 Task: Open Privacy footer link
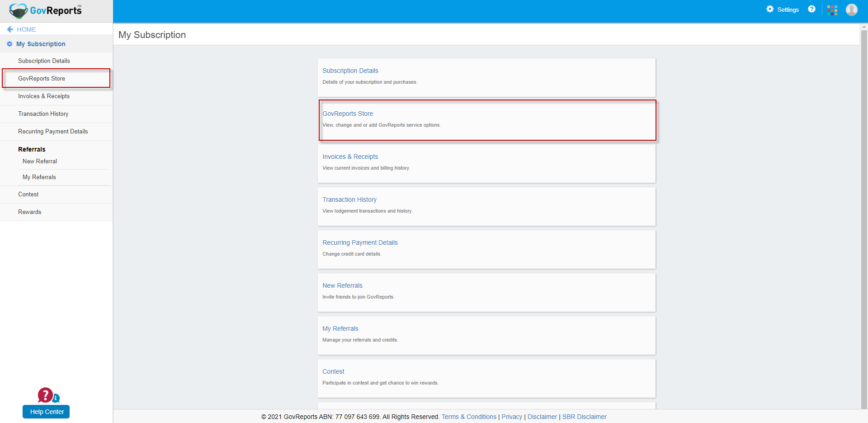pyautogui.click(x=512, y=417)
